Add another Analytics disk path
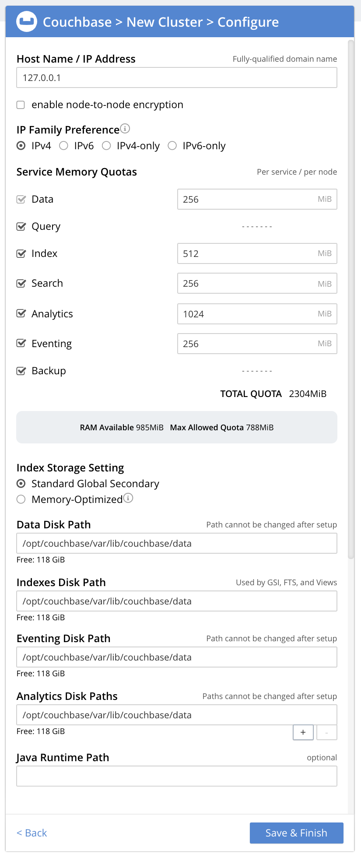 [303, 732]
